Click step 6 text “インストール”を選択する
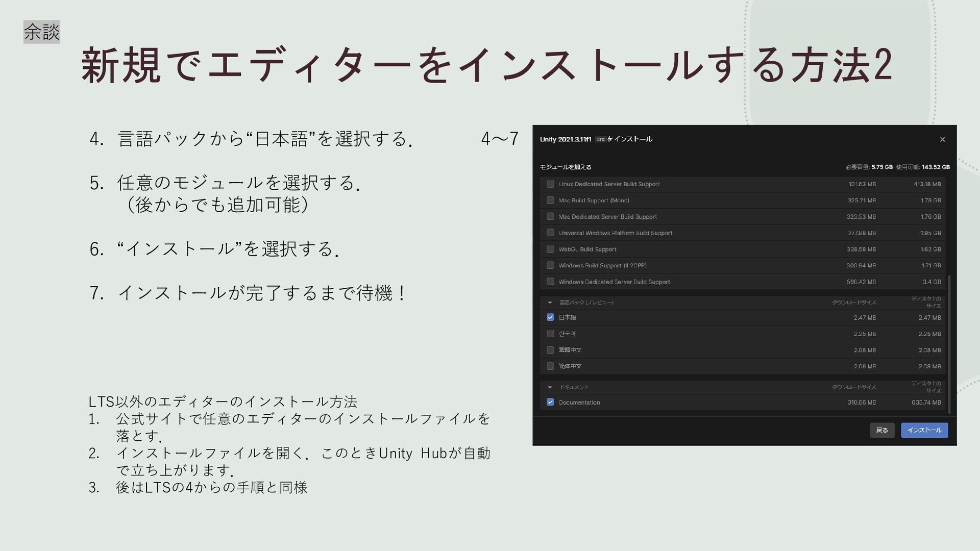This screenshot has width=980, height=551. pyautogui.click(x=228, y=249)
